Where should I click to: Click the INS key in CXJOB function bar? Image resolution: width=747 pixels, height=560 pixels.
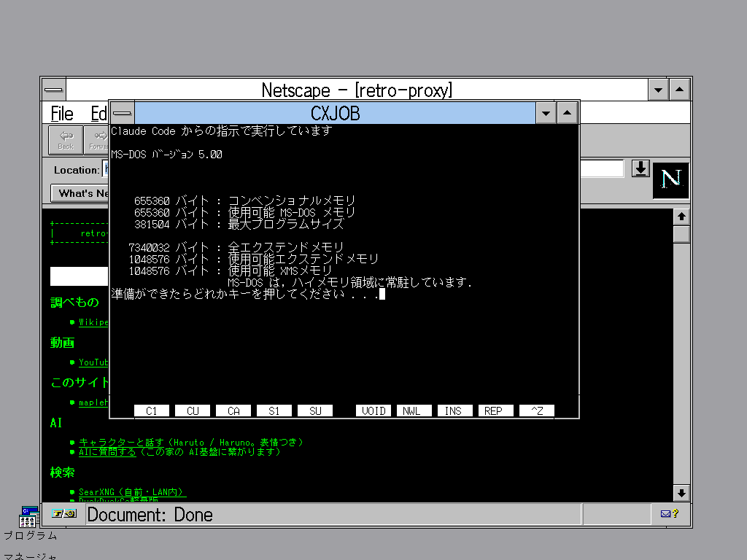click(x=455, y=411)
